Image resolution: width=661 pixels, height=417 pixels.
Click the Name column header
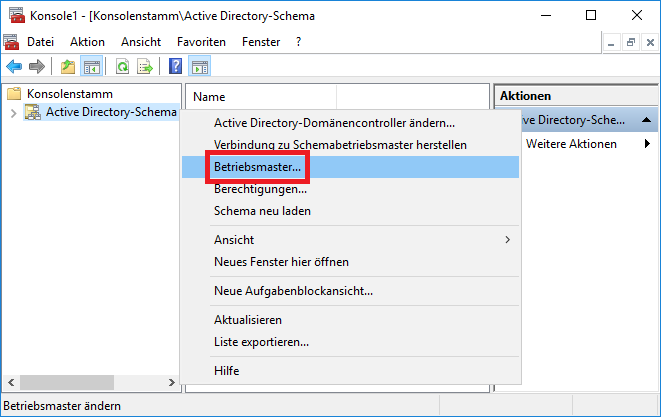click(209, 97)
